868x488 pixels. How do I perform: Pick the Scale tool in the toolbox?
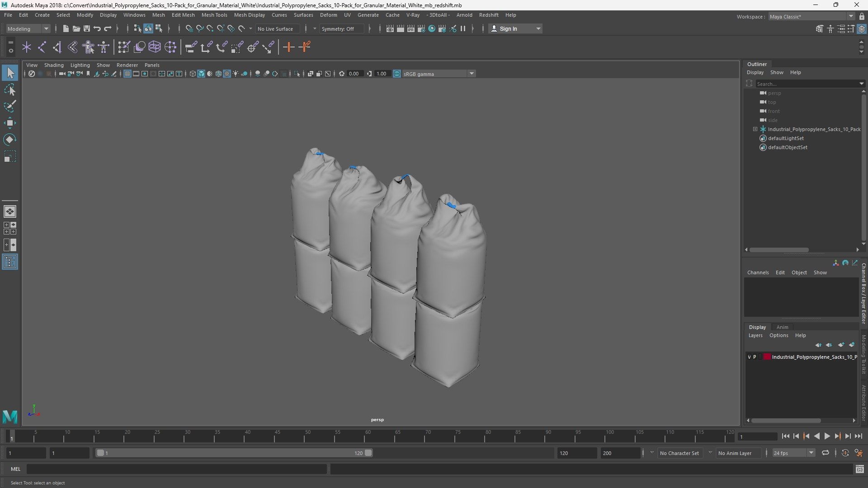pos(10,156)
